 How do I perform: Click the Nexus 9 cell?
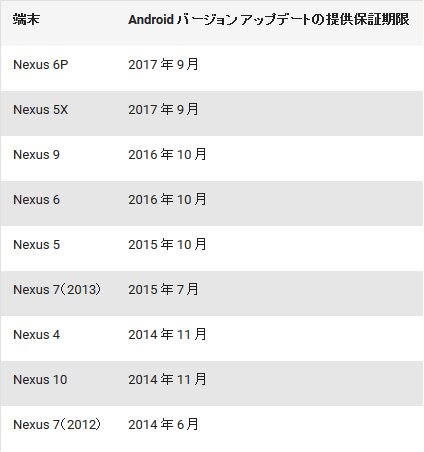36,155
